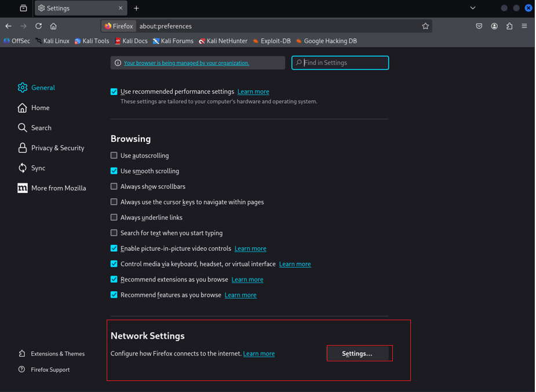Open the Sync settings category
536x392 pixels.
pos(31,168)
